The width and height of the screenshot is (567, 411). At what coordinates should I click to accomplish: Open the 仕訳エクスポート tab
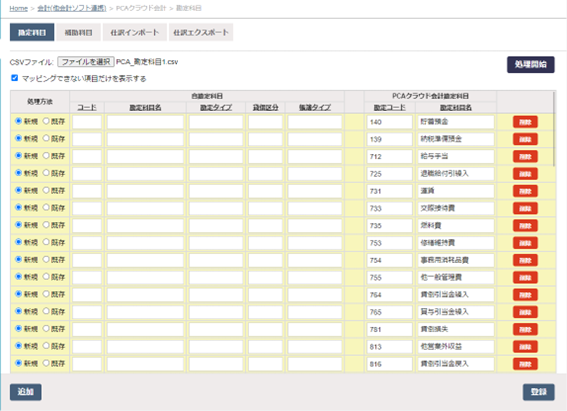pos(201,33)
